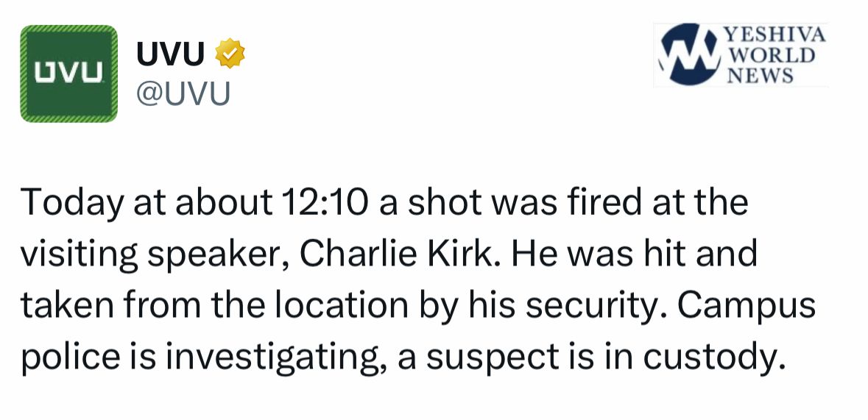Click the green UVU profile avatar
The height and width of the screenshot is (420, 868).
(x=68, y=74)
